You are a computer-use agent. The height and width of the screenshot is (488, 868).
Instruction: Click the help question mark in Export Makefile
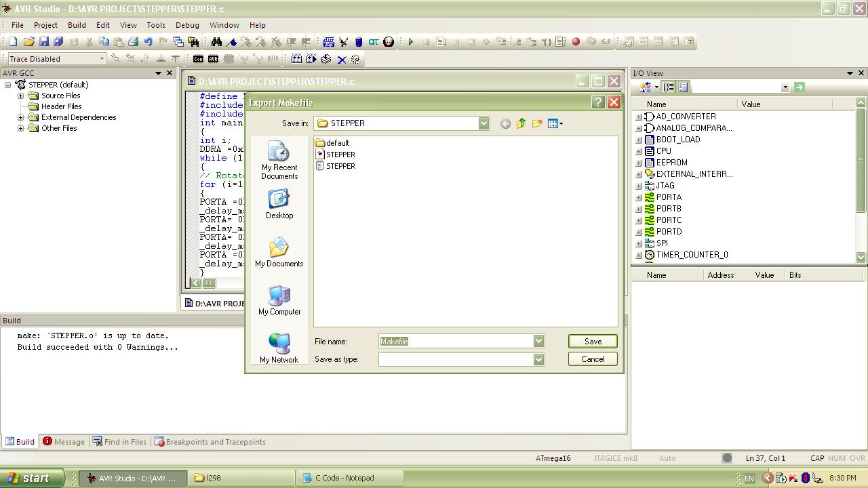pyautogui.click(x=598, y=102)
